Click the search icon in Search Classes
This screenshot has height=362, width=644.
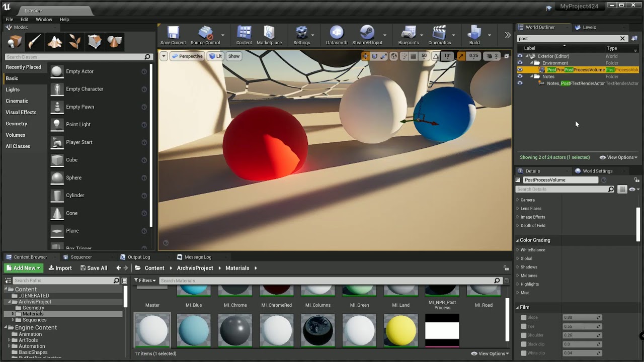[x=147, y=57]
